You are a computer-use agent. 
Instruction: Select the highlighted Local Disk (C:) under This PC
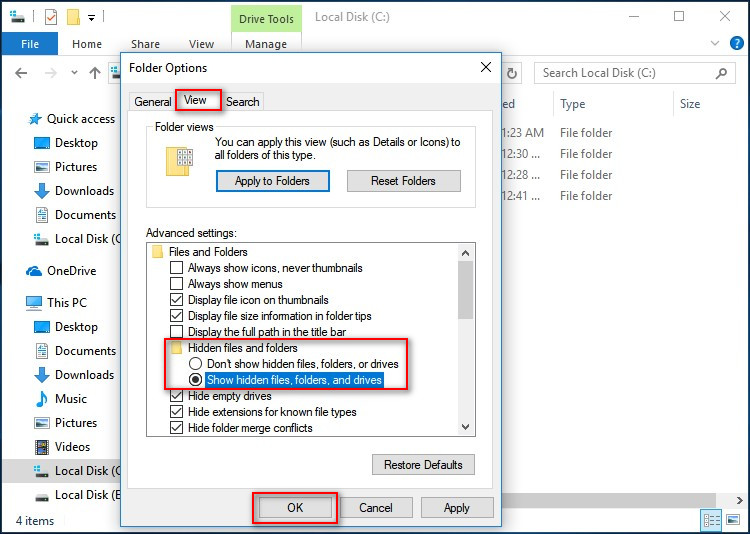(61, 471)
